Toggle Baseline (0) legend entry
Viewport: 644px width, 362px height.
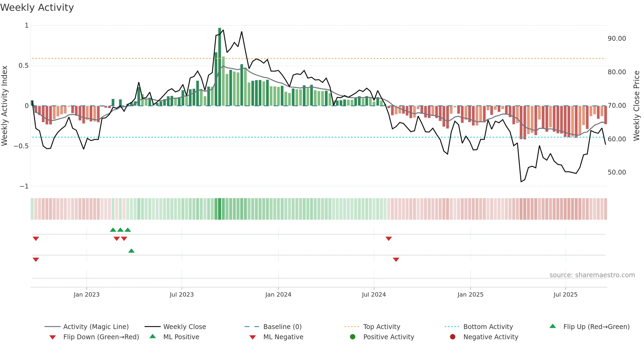pyautogui.click(x=273, y=327)
